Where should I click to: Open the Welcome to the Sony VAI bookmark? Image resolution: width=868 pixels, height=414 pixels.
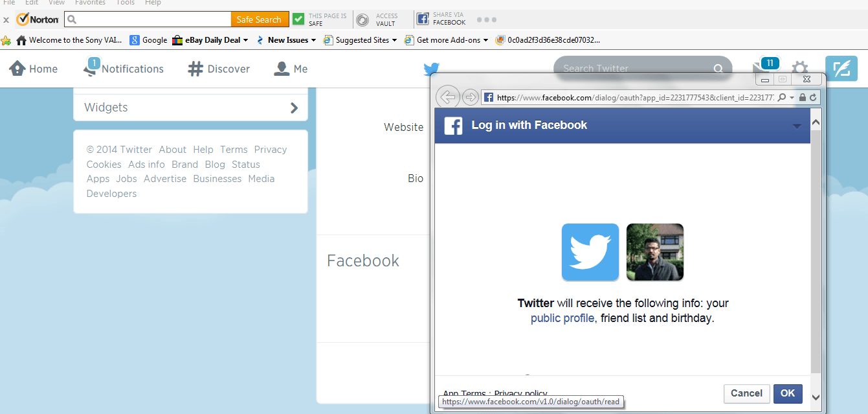[69, 40]
